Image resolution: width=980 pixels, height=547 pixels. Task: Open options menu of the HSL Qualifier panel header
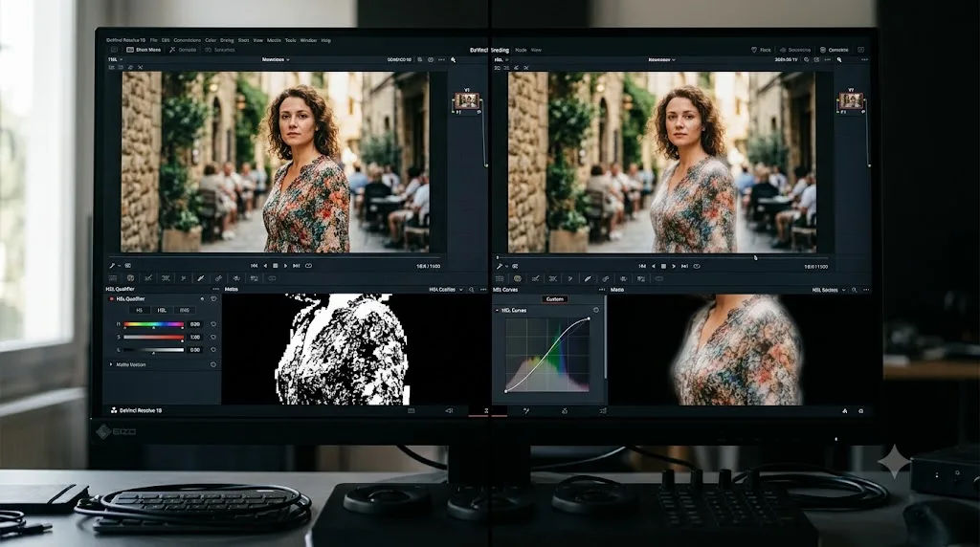[x=215, y=290]
